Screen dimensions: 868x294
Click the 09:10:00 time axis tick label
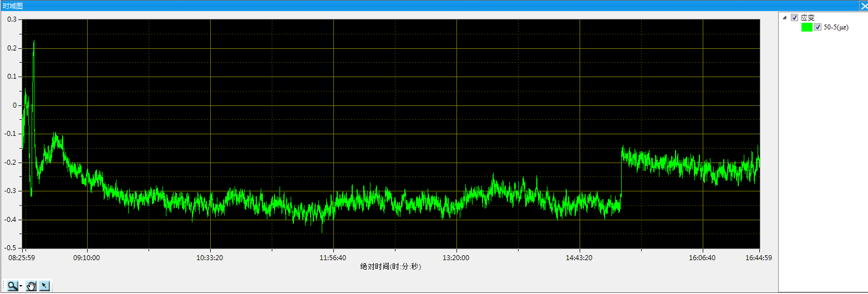pos(86,258)
